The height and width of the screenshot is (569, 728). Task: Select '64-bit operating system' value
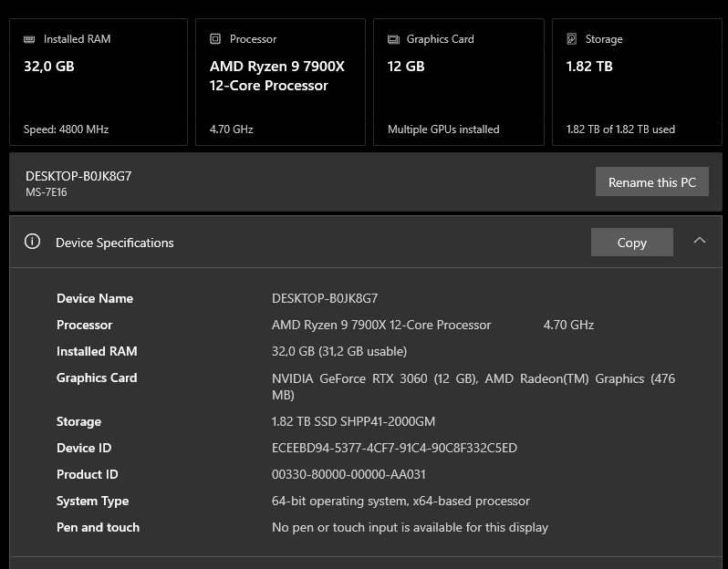400,501
